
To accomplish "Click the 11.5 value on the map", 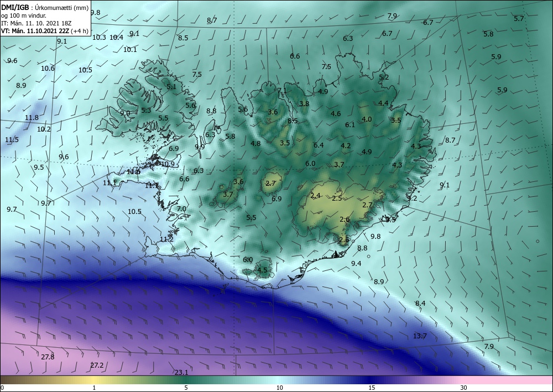I will point(12,139).
